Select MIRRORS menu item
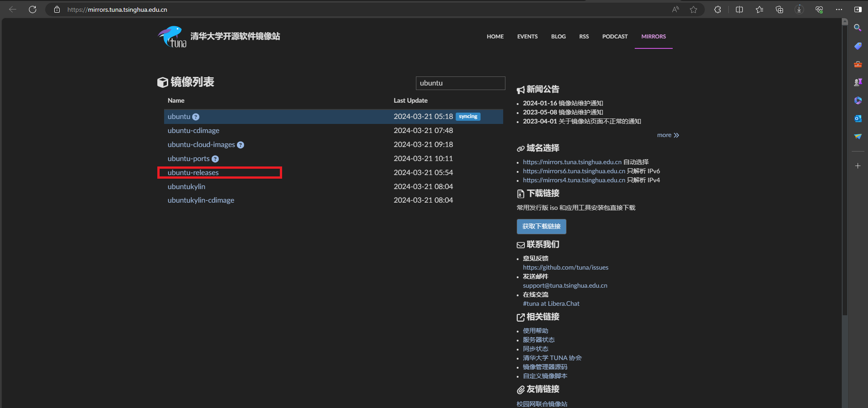The width and height of the screenshot is (868, 408). pos(654,37)
